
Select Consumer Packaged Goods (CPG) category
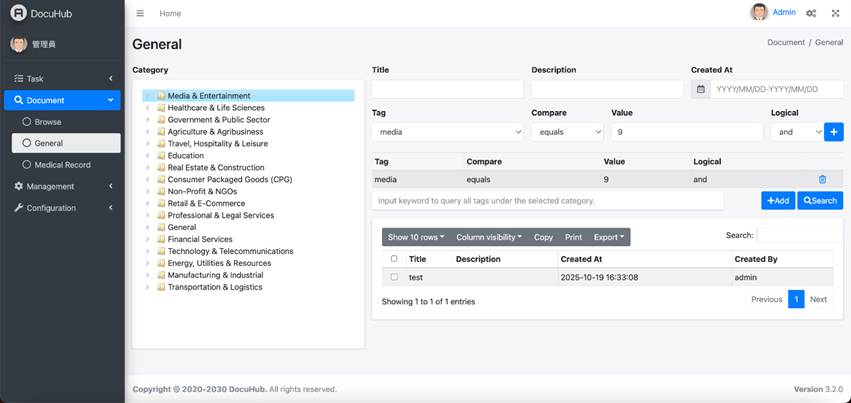pyautogui.click(x=230, y=179)
